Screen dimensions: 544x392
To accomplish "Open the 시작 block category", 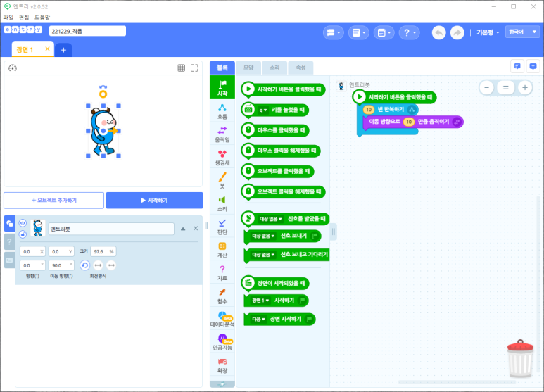I will coord(222,87).
